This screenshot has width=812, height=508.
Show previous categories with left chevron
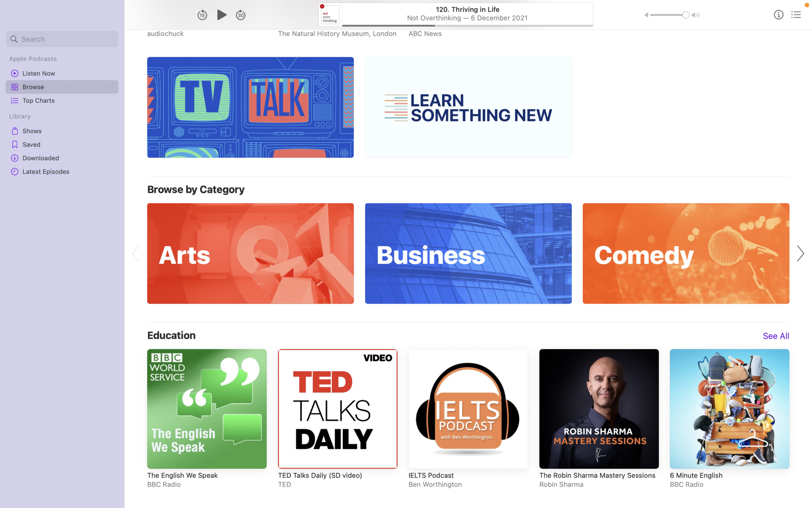click(136, 253)
